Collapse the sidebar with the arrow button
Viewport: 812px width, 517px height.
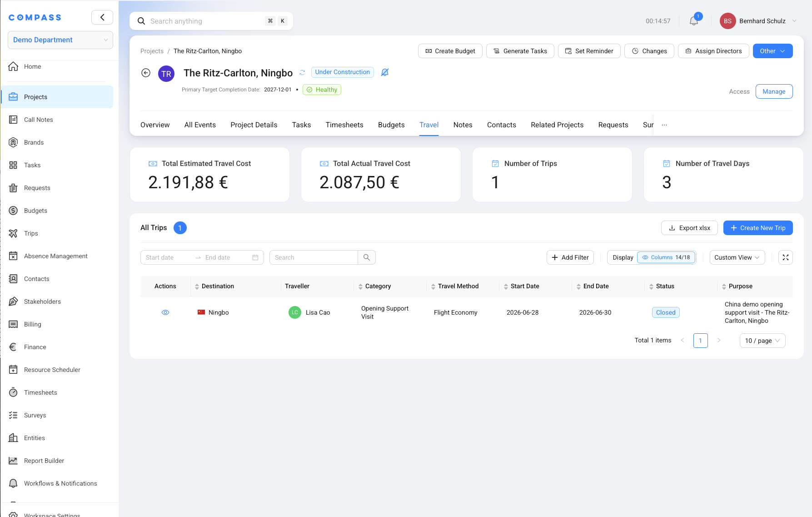tap(102, 17)
